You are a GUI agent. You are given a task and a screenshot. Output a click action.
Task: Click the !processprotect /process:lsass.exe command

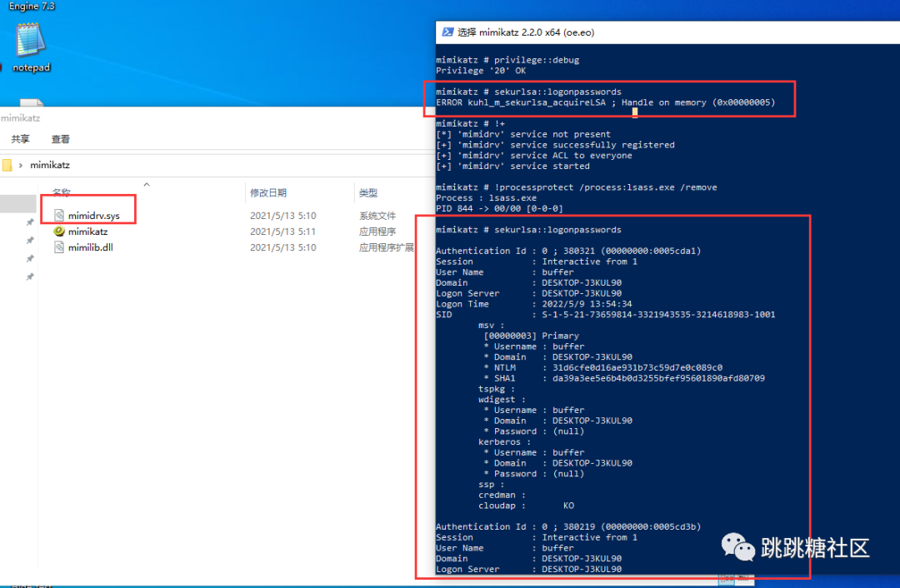tap(577, 187)
